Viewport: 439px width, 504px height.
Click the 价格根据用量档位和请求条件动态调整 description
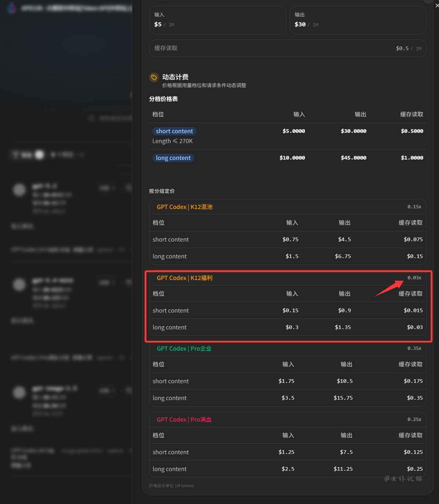point(204,85)
